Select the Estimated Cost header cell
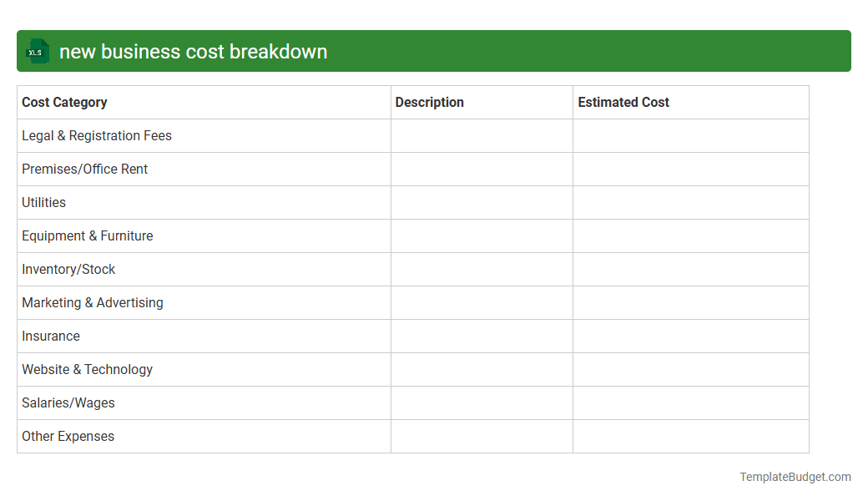868x501 pixels. click(x=623, y=102)
